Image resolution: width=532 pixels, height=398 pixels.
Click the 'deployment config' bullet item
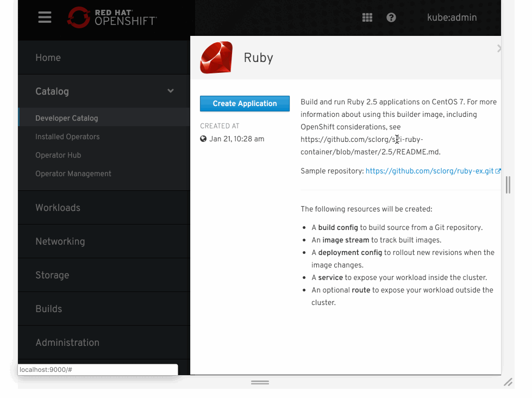tap(403, 259)
